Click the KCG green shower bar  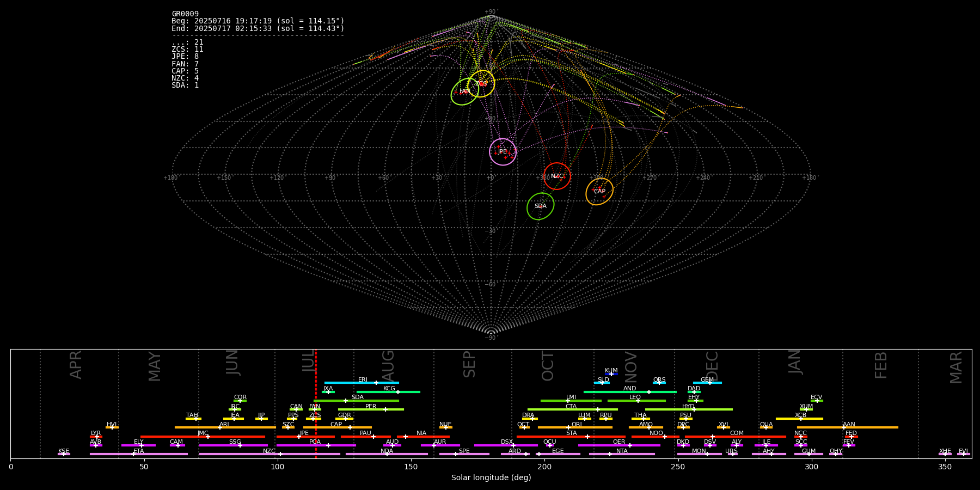388,391
